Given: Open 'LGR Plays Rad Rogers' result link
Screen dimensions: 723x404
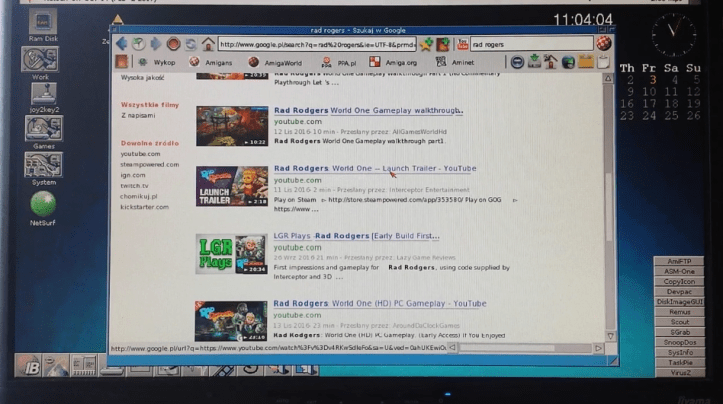Looking at the screenshot, I should [356, 236].
